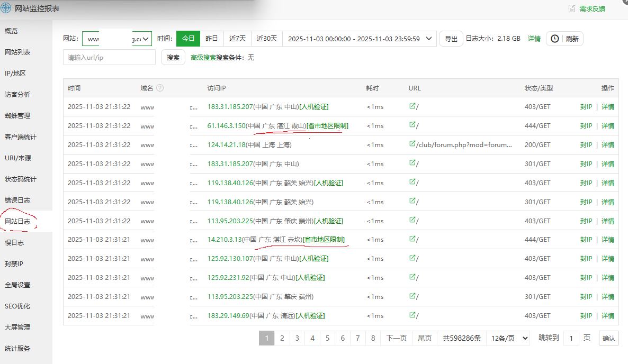
Task: Open 高级搜索 advanced search link
Action: [203, 58]
